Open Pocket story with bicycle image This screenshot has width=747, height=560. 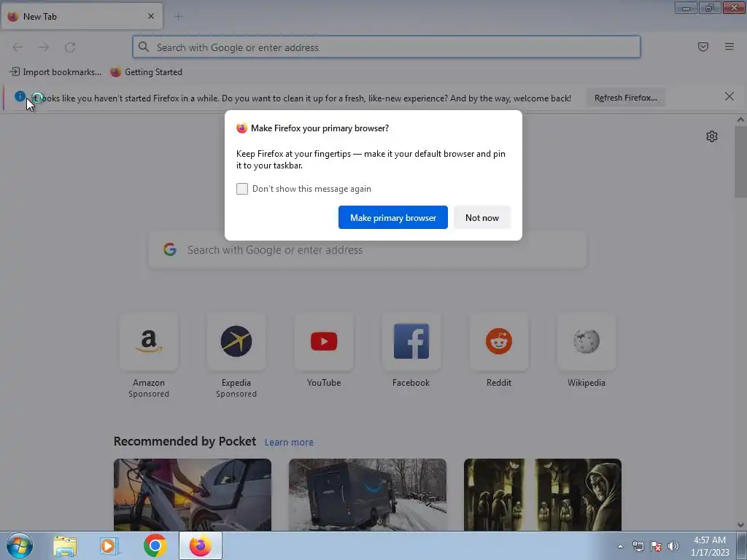[x=193, y=495]
